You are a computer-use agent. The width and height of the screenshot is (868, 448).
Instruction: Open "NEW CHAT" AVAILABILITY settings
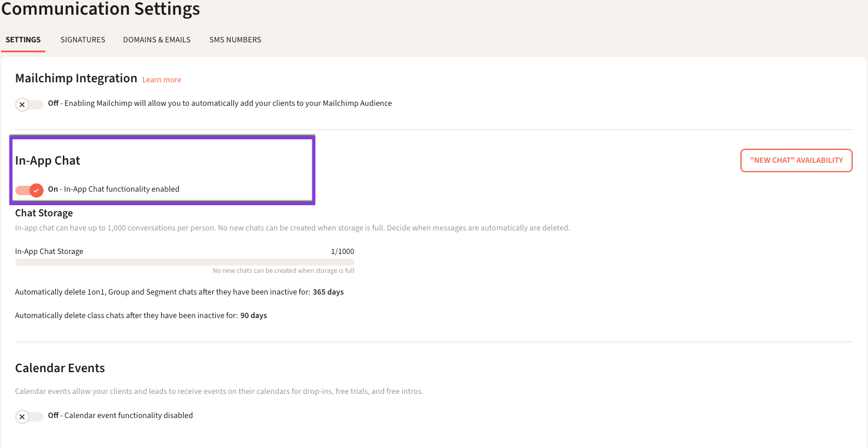coord(796,161)
